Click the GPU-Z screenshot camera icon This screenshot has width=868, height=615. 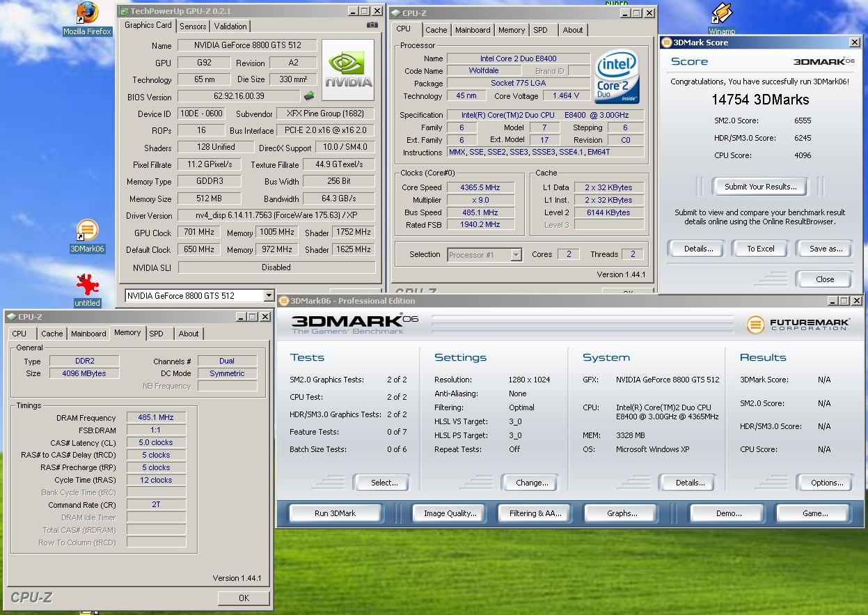click(x=372, y=26)
